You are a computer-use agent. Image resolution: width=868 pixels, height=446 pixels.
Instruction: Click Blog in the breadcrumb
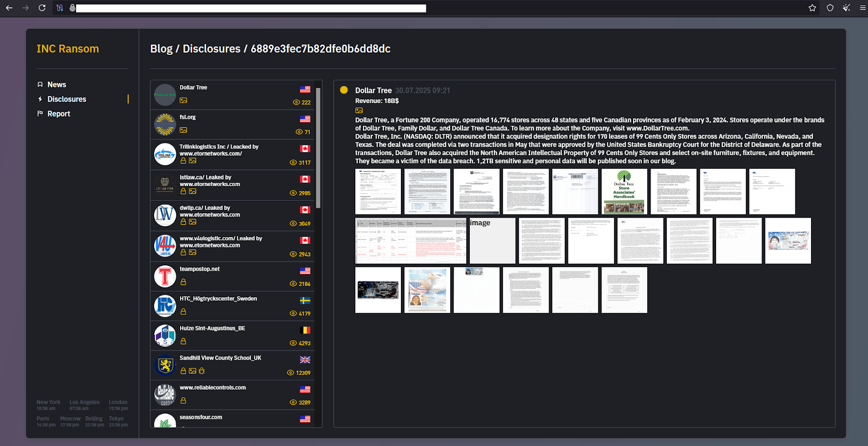click(x=161, y=49)
